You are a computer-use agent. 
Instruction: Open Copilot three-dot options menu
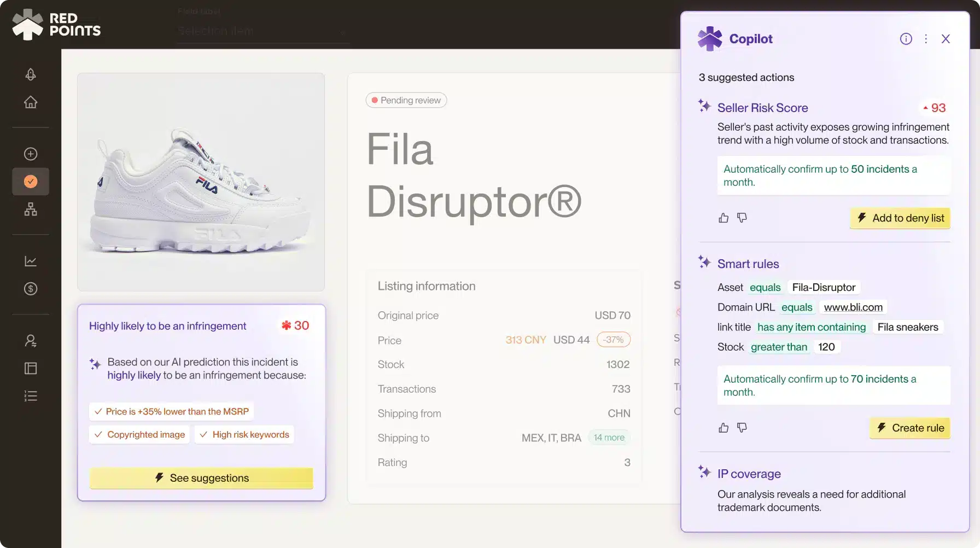[x=926, y=39]
